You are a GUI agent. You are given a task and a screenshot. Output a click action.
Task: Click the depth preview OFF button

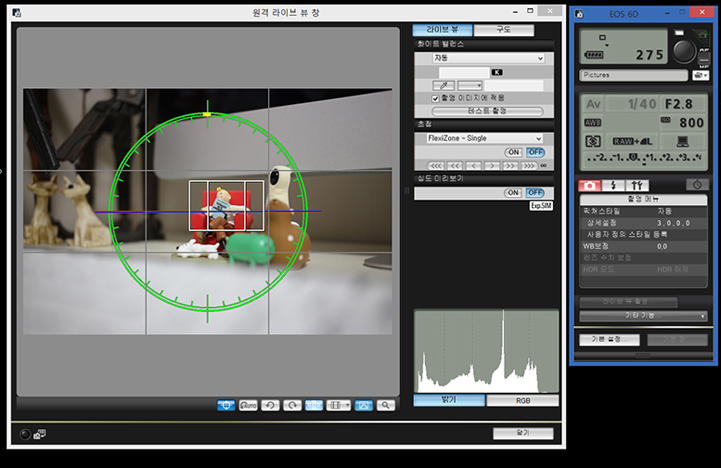point(535,193)
